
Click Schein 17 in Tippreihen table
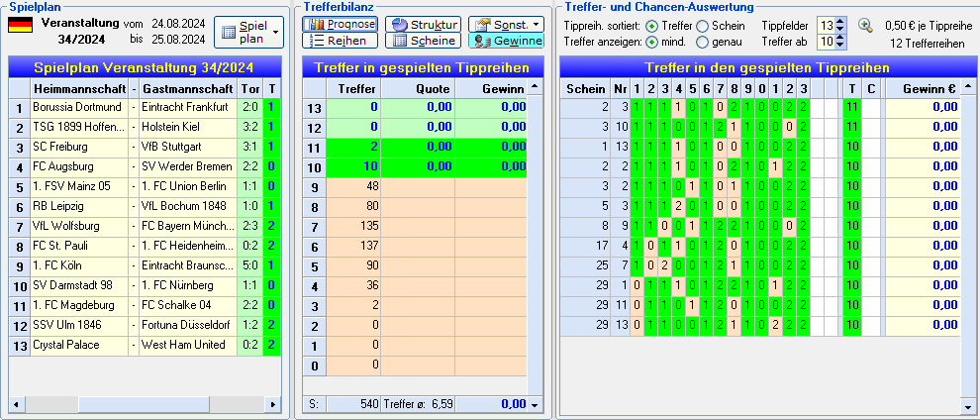click(x=585, y=246)
